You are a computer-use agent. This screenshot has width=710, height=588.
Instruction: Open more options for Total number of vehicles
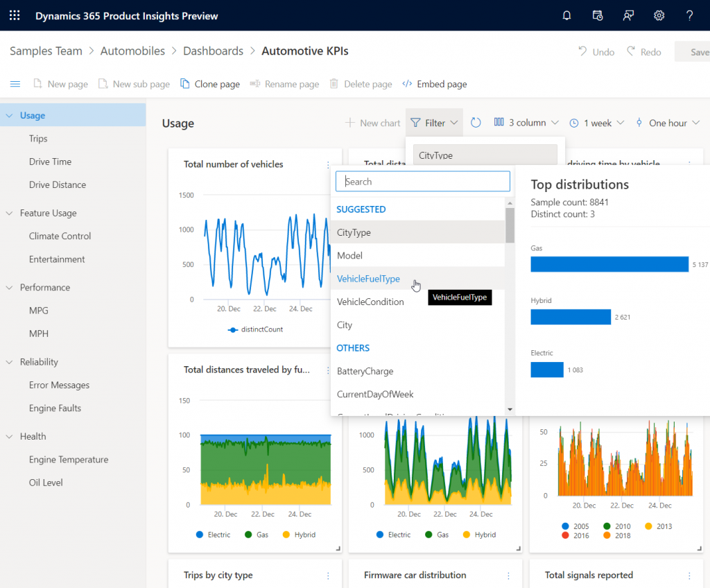pos(328,165)
